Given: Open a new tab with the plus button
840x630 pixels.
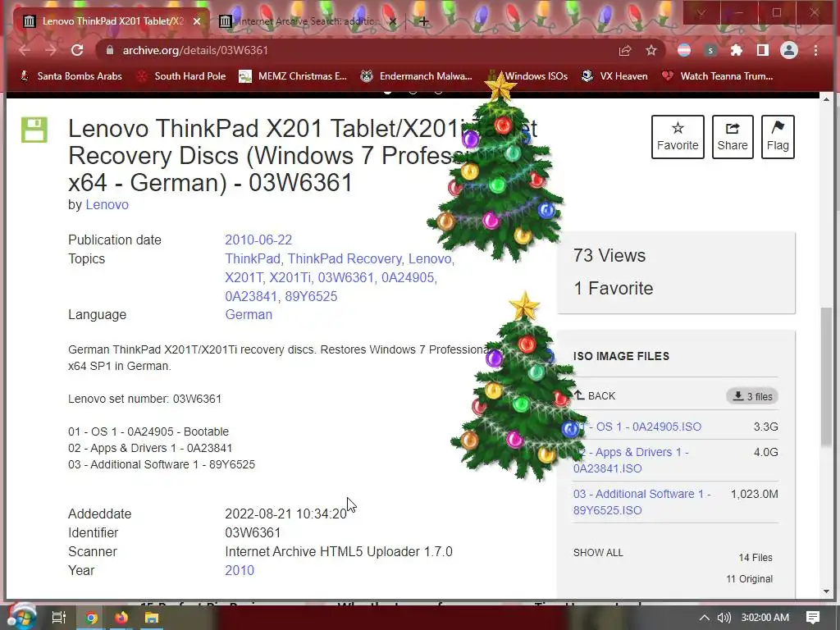Looking at the screenshot, I should click(424, 21).
